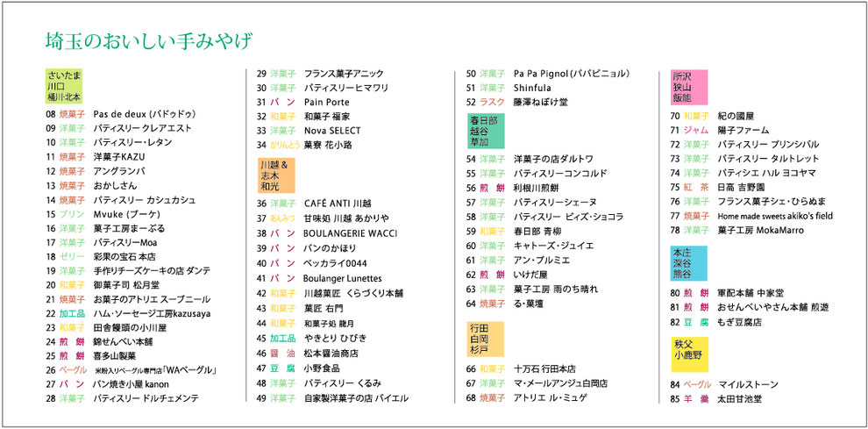Click entry 71 陽子ファーム
This screenshot has height=429, width=868.
[x=720, y=130]
